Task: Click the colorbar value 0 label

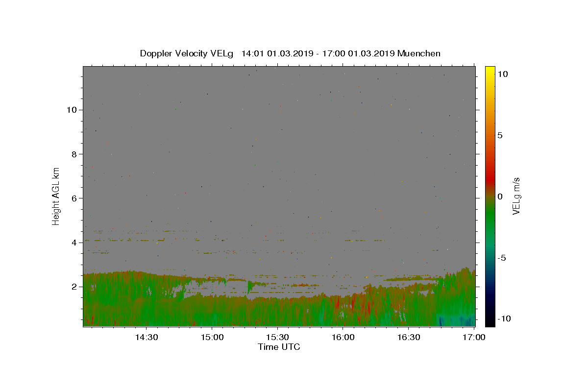Action: [x=500, y=196]
